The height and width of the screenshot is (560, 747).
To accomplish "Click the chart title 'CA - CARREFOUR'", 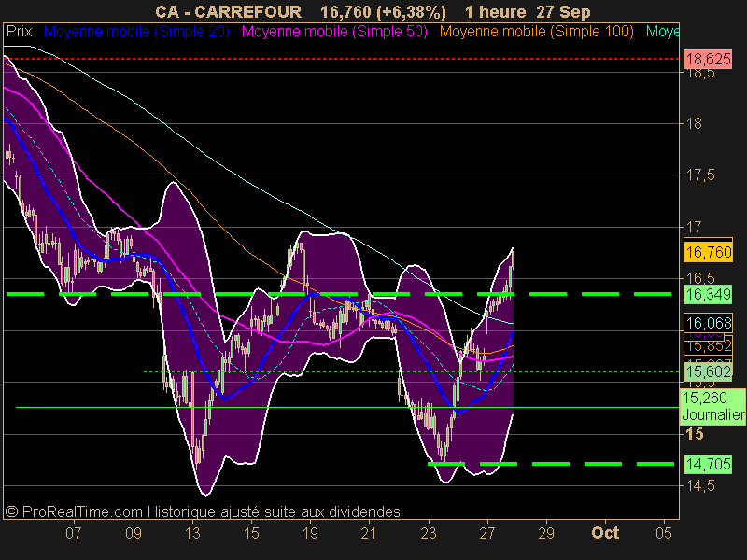I will pyautogui.click(x=228, y=12).
